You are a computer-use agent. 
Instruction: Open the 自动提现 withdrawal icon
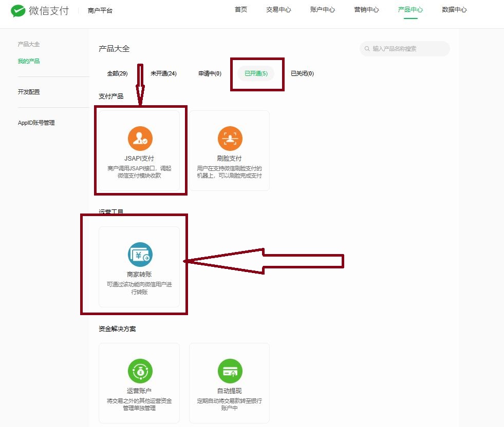pyautogui.click(x=230, y=371)
